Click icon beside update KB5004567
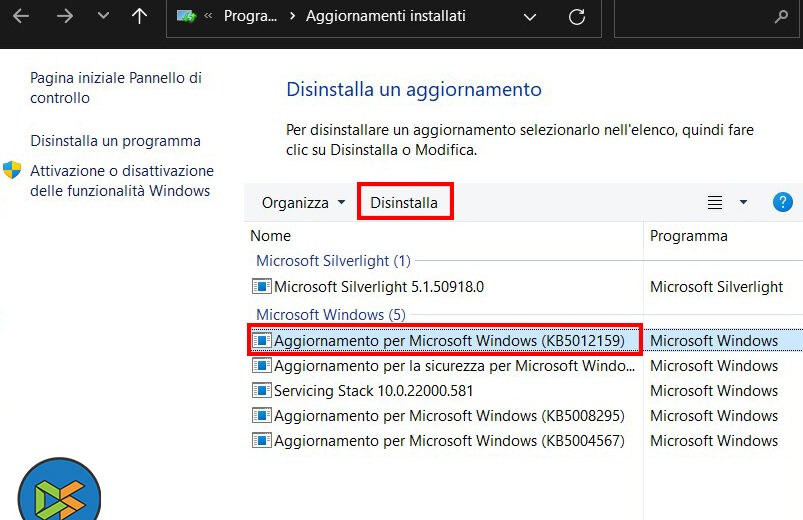The image size is (803, 520). [262, 440]
